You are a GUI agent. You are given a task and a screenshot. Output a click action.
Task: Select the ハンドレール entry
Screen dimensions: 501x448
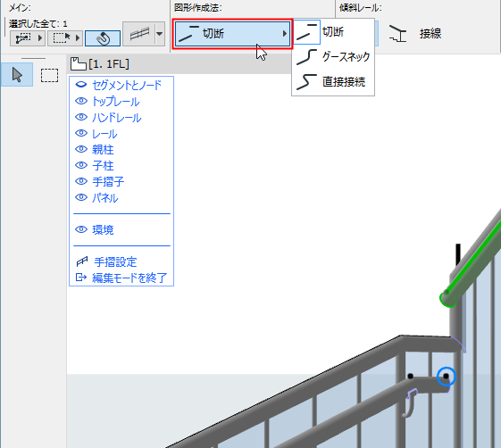click(x=117, y=118)
